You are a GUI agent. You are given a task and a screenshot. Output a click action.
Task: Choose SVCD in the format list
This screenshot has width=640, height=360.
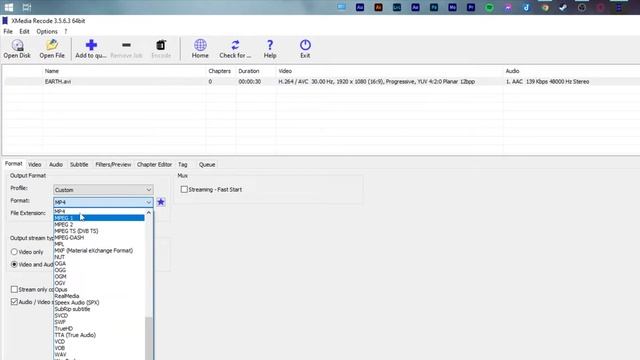pos(99,316)
